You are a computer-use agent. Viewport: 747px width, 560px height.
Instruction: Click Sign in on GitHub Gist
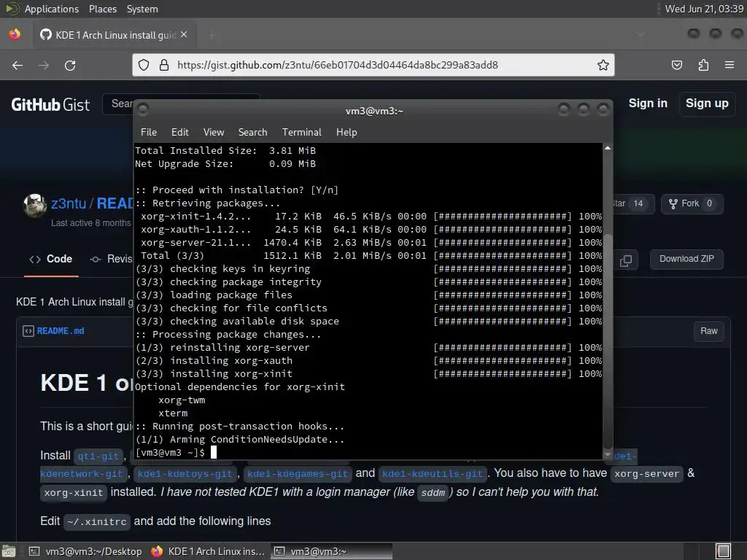tap(648, 104)
